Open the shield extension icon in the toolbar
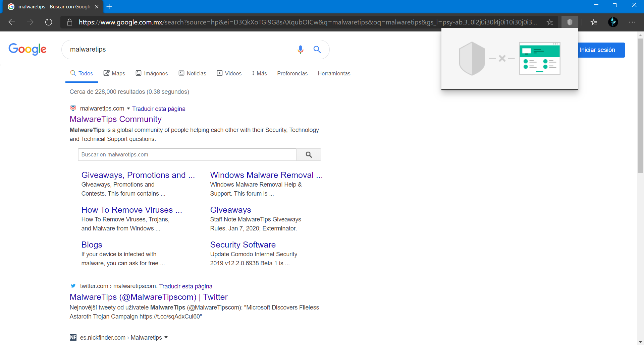 pyautogui.click(x=570, y=22)
